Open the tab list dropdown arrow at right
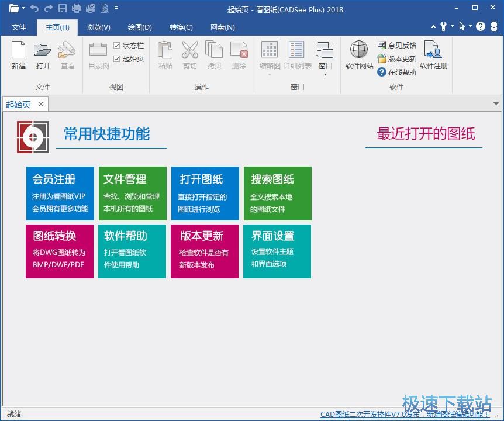504x421 pixels. 496,104
